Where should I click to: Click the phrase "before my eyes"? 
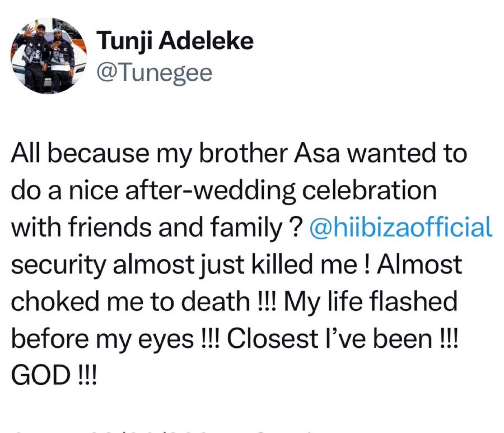pyautogui.click(x=102, y=338)
